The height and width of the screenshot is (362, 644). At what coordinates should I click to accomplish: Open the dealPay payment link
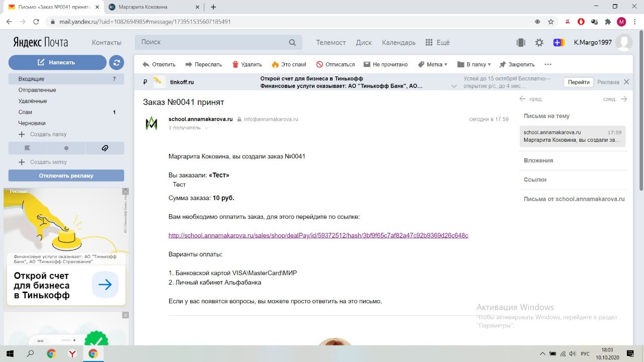[318, 235]
